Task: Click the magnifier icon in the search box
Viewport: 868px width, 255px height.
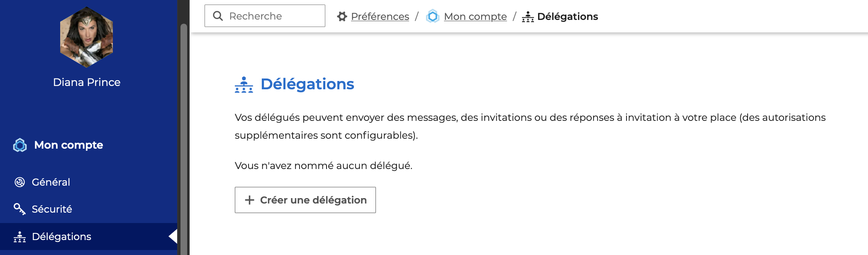Action: click(x=218, y=16)
